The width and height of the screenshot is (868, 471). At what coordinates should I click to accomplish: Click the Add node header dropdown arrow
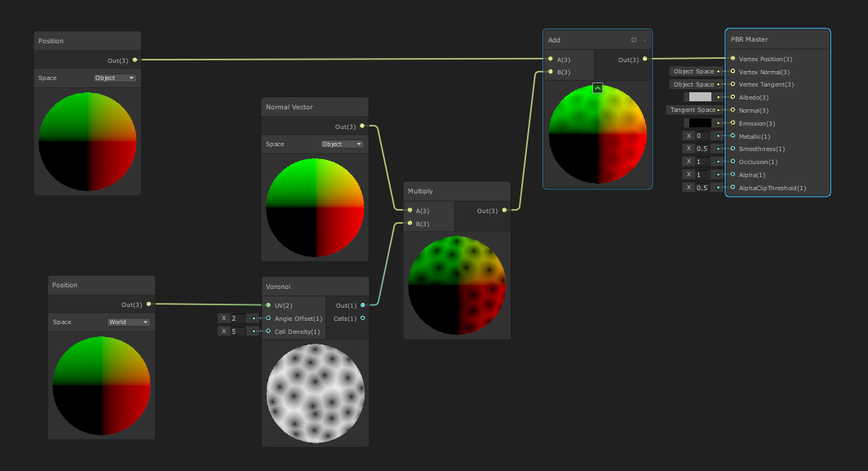click(x=644, y=40)
